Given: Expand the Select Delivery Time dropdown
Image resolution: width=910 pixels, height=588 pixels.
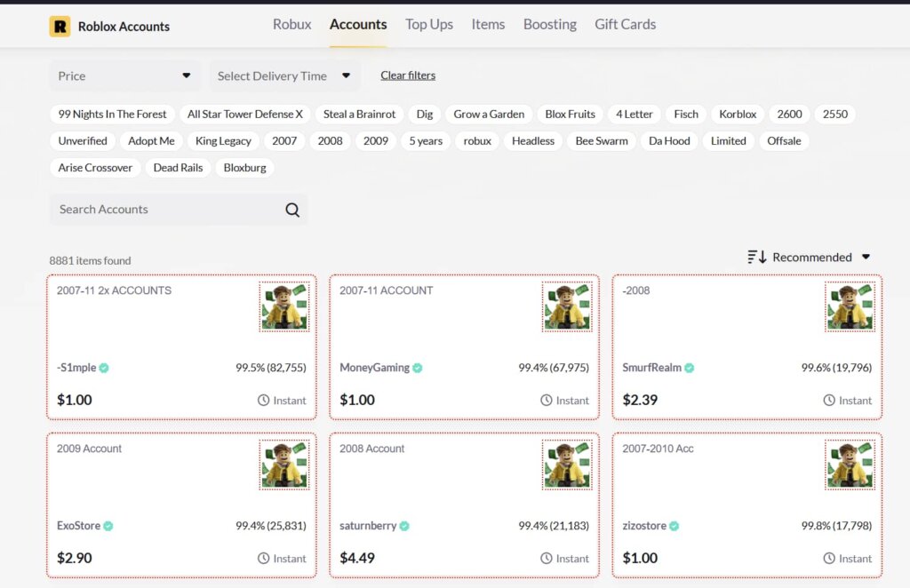Looking at the screenshot, I should (284, 76).
